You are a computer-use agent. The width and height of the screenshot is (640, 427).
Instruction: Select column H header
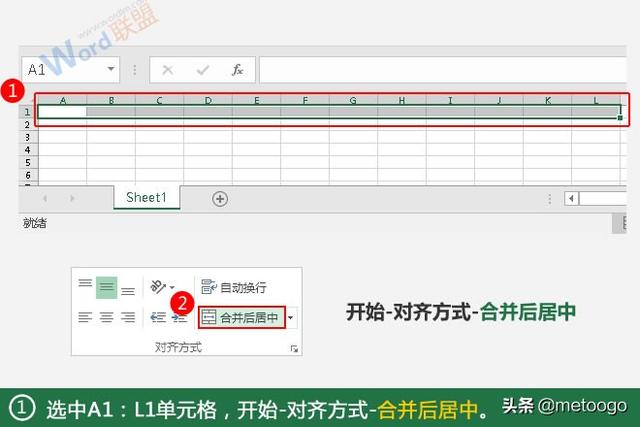[x=402, y=100]
